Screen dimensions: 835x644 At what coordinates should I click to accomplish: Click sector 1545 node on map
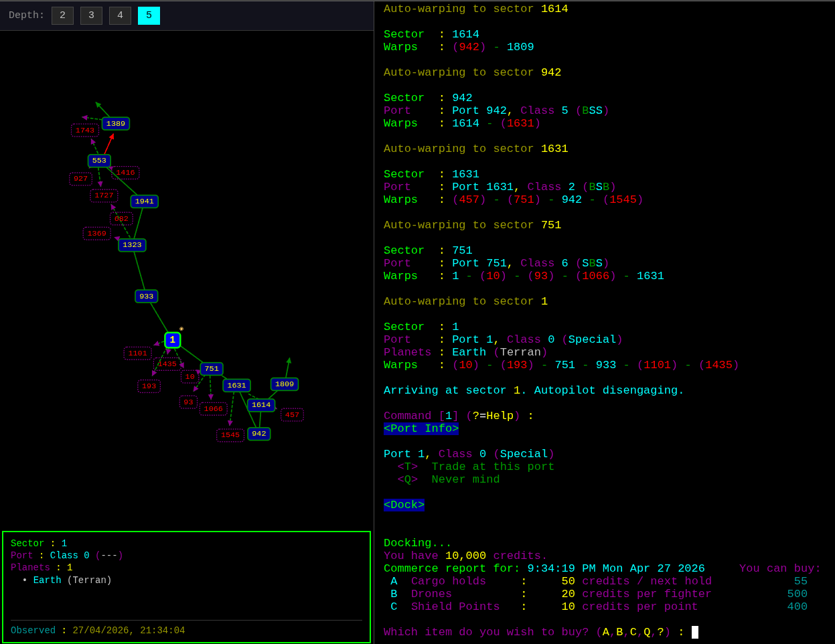pyautogui.click(x=230, y=435)
